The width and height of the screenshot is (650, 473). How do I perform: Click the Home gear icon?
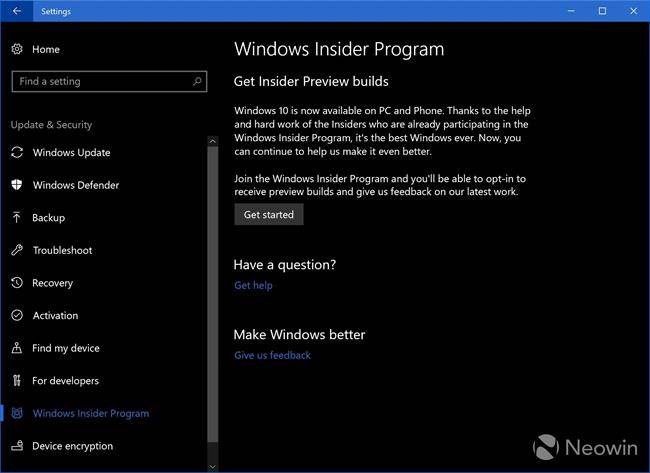coord(17,49)
